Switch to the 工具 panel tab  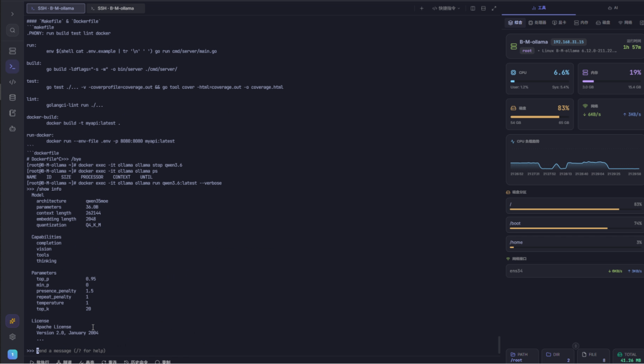(x=538, y=8)
